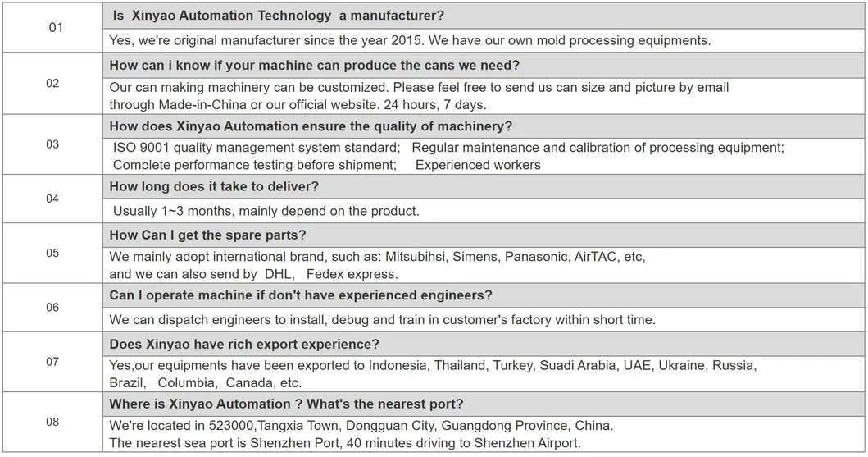Click the question about operating without experienced engineers
This screenshot has height=457, width=868.
[x=301, y=295]
